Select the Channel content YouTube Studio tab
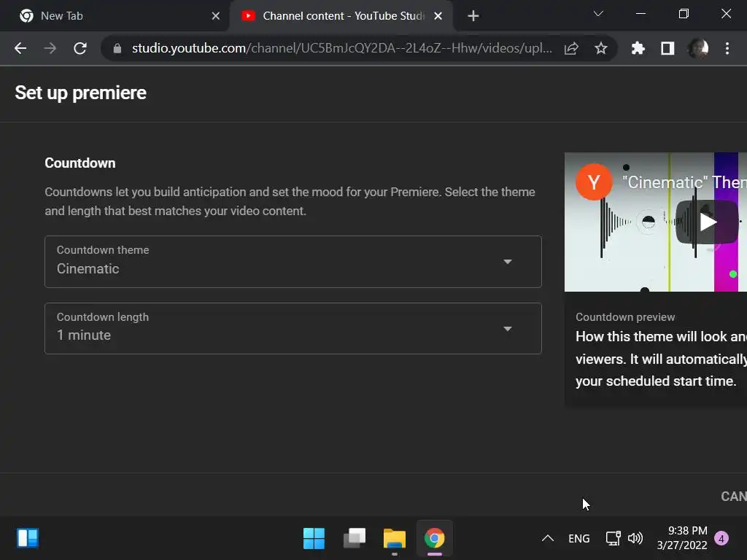The height and width of the screenshot is (560, 747). point(341,16)
